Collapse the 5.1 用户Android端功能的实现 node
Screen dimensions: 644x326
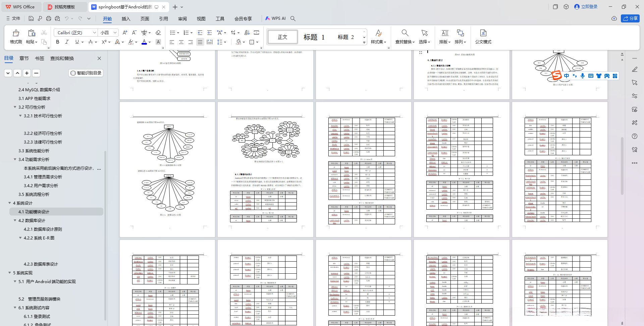point(15,281)
